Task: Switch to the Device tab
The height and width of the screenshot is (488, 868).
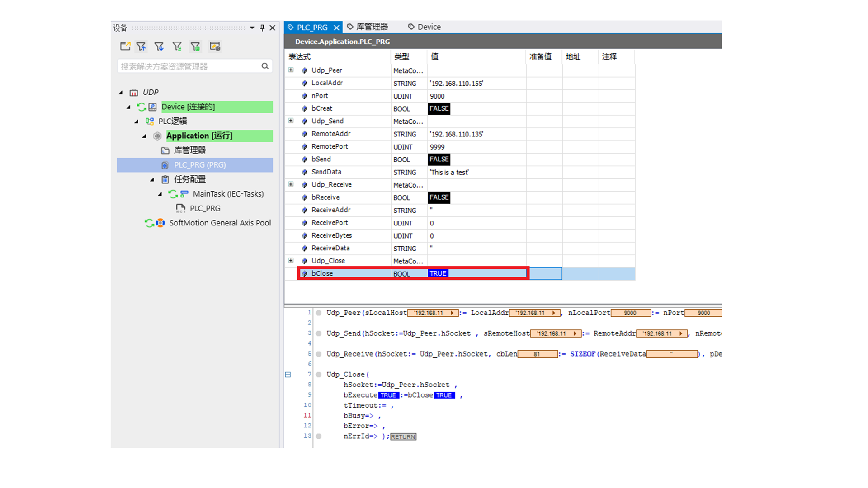Action: click(429, 27)
